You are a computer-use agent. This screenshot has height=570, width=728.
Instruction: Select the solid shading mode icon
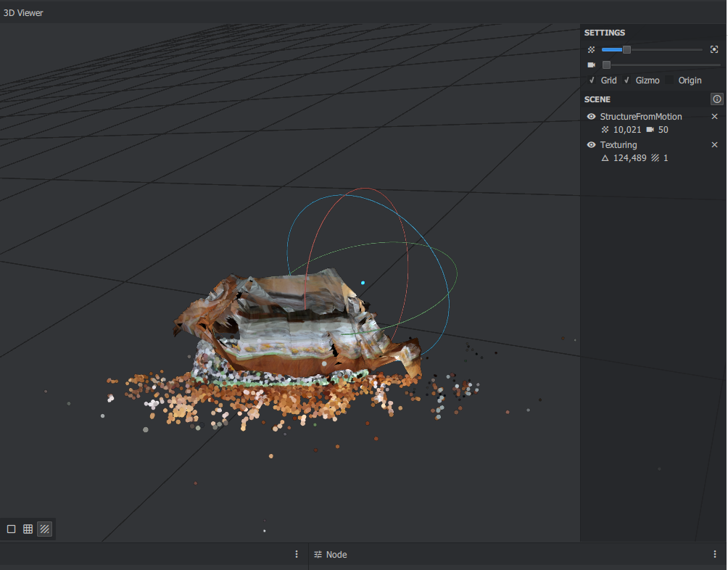10,529
